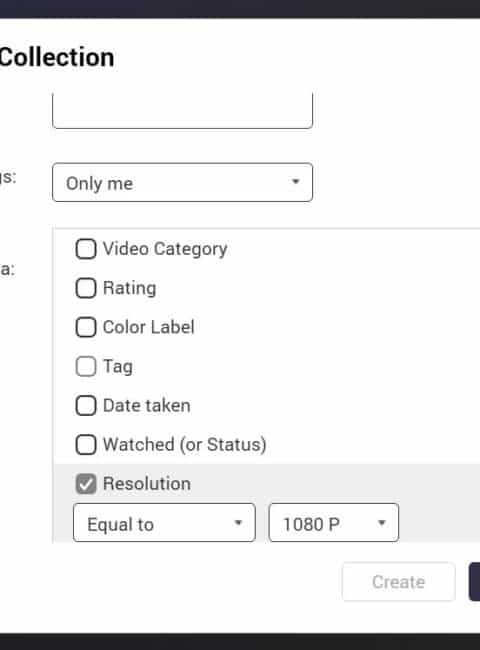Focus the empty text box above 'Only me'

pos(182,111)
